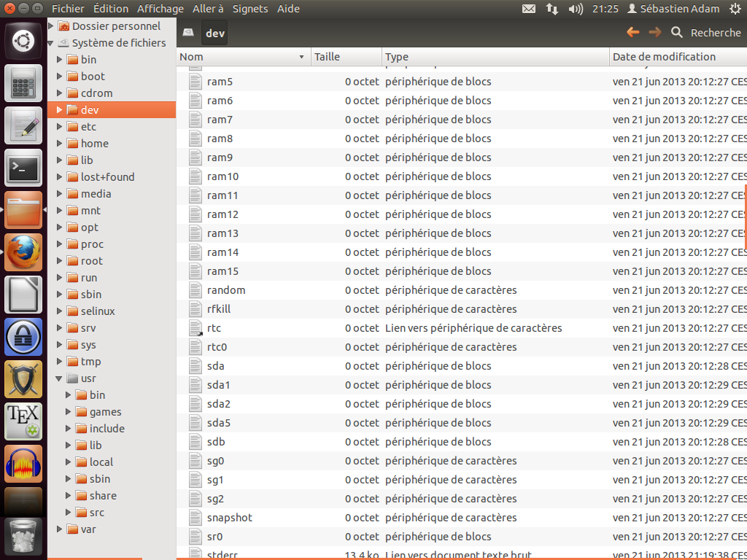Click the forward navigation arrow

click(x=655, y=32)
